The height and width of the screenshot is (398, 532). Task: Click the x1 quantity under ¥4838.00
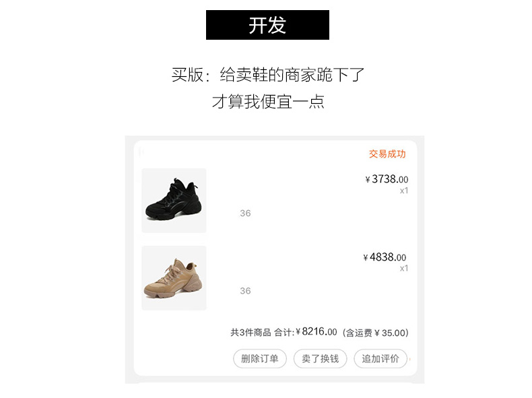404,269
